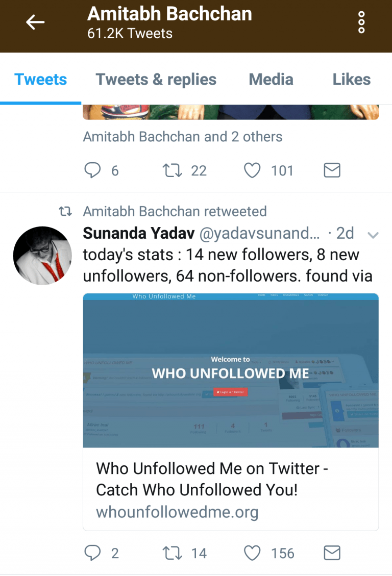This screenshot has height=576, width=392.
Task: Switch to the Media tab
Action: coord(271,80)
